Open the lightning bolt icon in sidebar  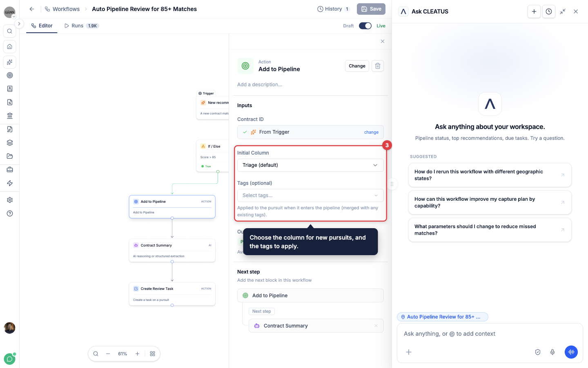pos(10,183)
